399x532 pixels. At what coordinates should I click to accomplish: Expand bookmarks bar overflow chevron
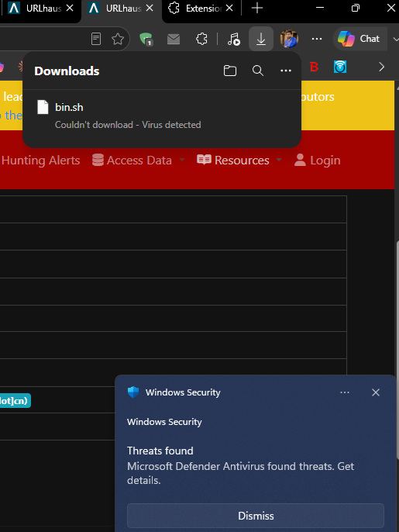coord(382,67)
